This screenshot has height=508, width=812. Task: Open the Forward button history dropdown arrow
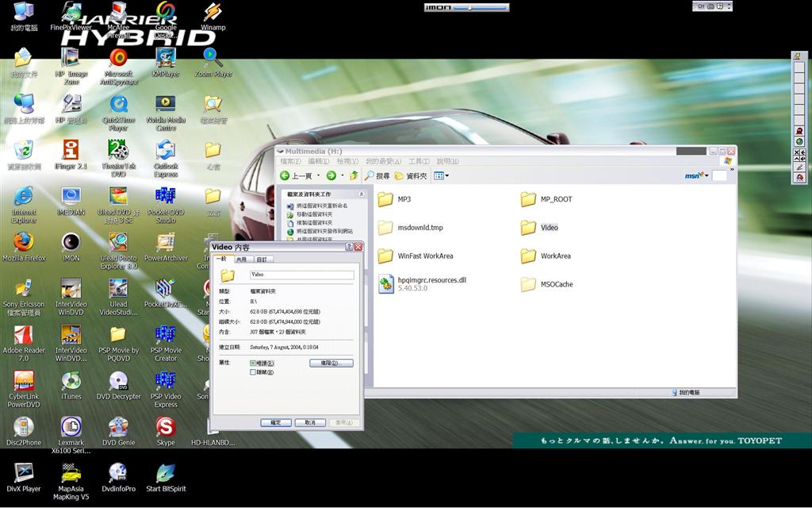click(341, 175)
